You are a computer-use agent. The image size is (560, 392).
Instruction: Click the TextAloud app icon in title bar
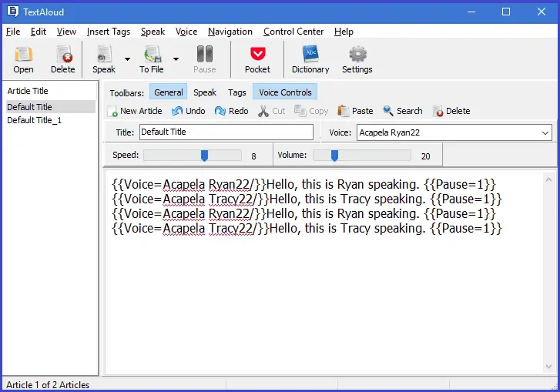tap(13, 12)
